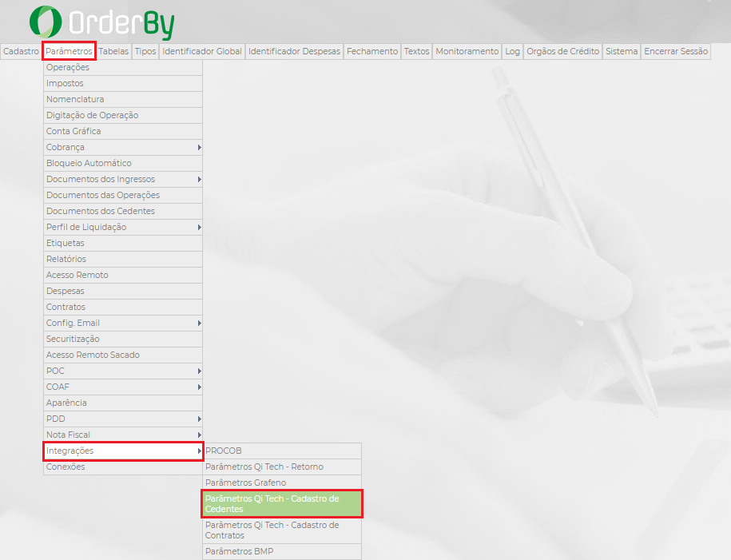
Task: Select Operações in the Parâmetros menu
Action: [122, 68]
